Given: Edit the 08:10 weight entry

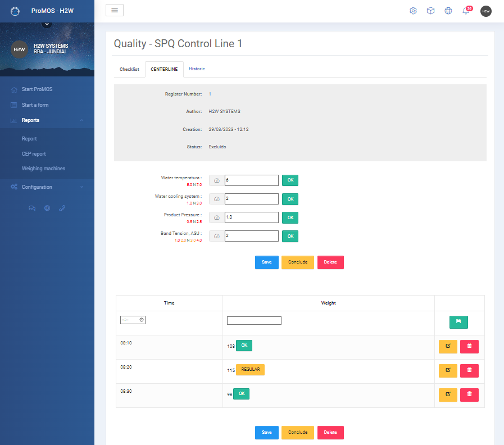Looking at the screenshot, I should click(x=448, y=346).
